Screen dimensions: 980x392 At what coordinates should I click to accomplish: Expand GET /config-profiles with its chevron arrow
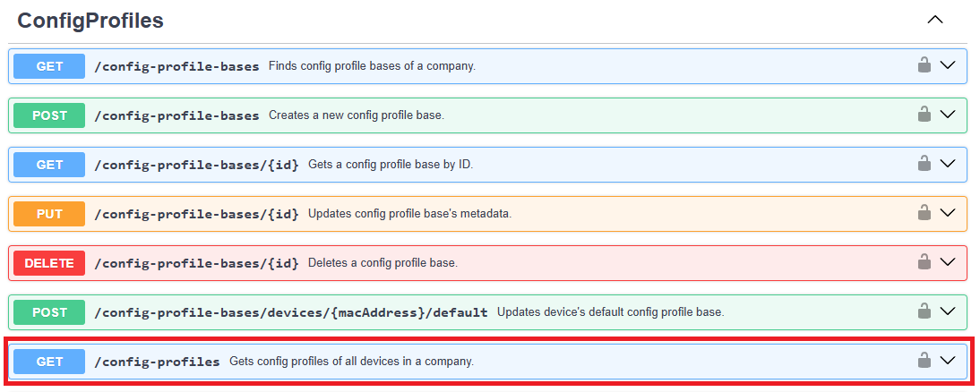click(x=949, y=361)
